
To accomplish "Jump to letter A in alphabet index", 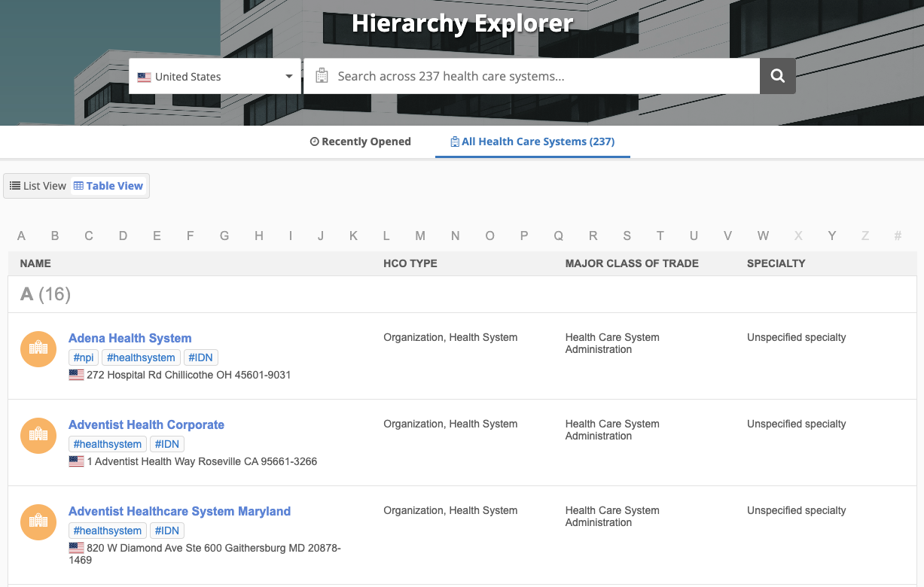I will pyautogui.click(x=22, y=236).
